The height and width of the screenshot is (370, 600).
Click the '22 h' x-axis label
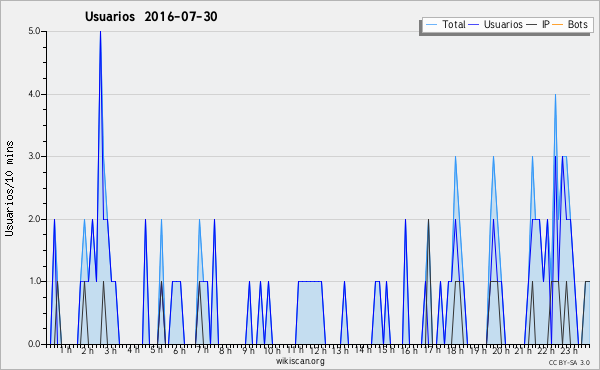click(547, 350)
